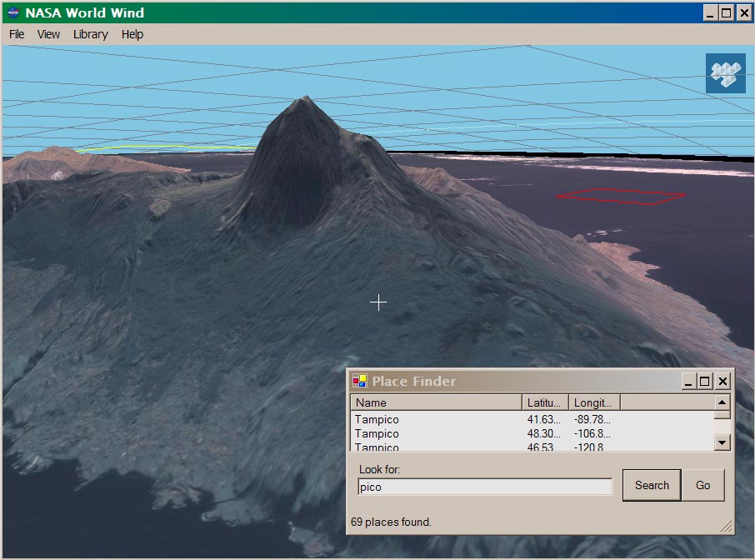Viewport: 755px width, 560px height.
Task: Click the World Wind layer manager icon
Action: [x=726, y=73]
